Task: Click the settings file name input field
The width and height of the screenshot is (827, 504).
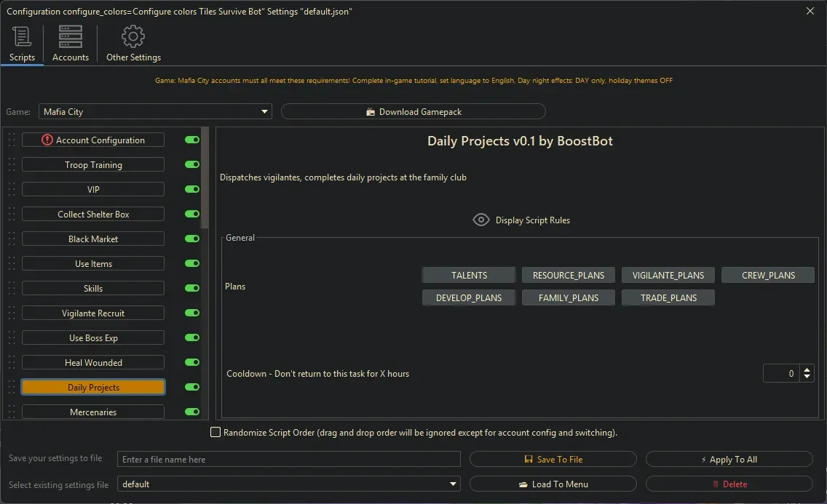Action: (289, 460)
